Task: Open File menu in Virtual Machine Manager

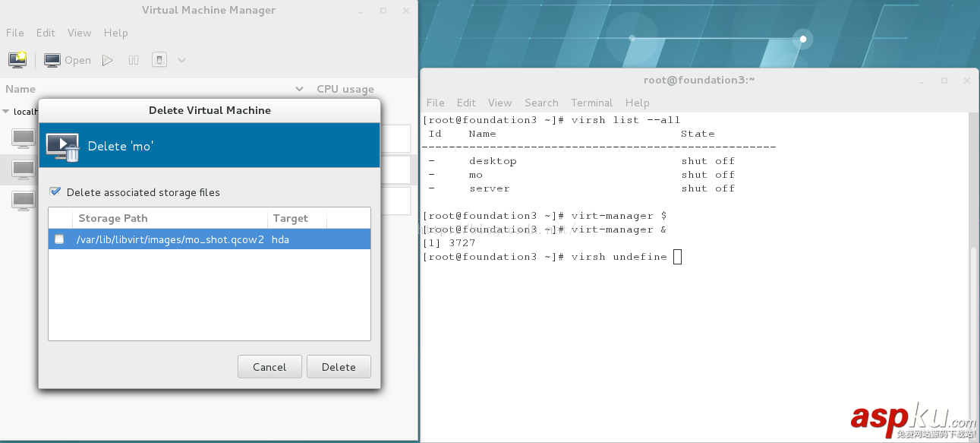Action: point(15,33)
